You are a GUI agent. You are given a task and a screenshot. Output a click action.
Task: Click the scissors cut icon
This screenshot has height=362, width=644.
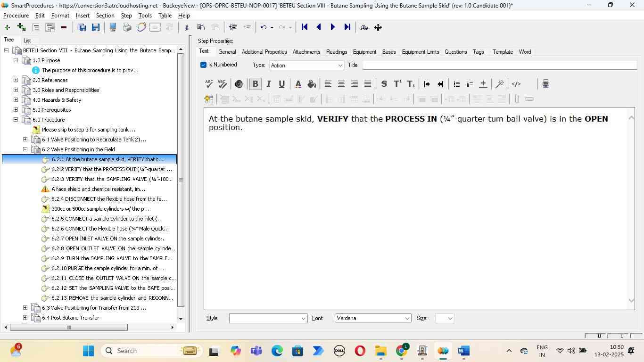coord(187,27)
